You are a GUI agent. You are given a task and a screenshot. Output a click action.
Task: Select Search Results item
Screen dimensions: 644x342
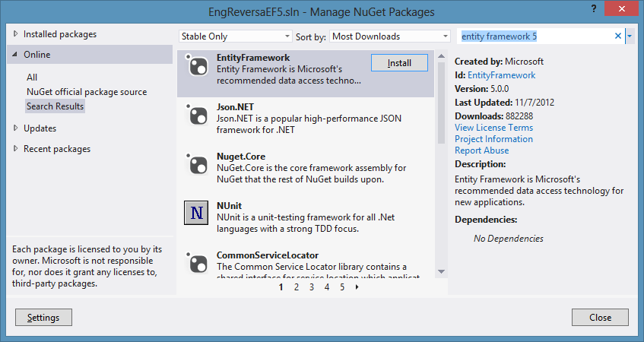(55, 106)
